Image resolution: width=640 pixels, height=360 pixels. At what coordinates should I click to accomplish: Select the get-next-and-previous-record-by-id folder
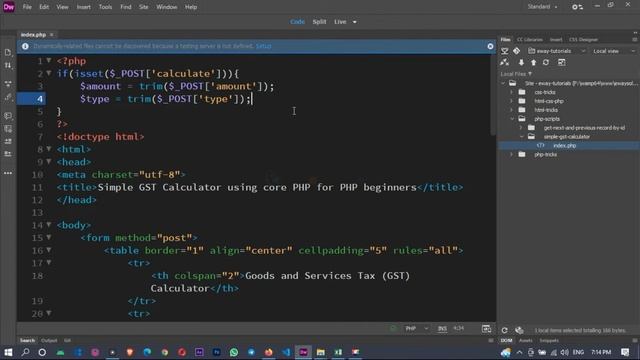pos(584,128)
